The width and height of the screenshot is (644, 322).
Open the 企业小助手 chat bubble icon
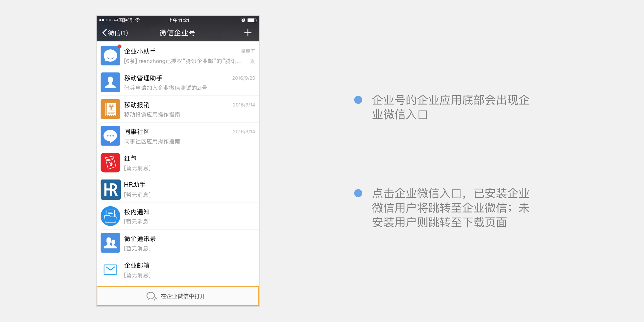(x=110, y=56)
